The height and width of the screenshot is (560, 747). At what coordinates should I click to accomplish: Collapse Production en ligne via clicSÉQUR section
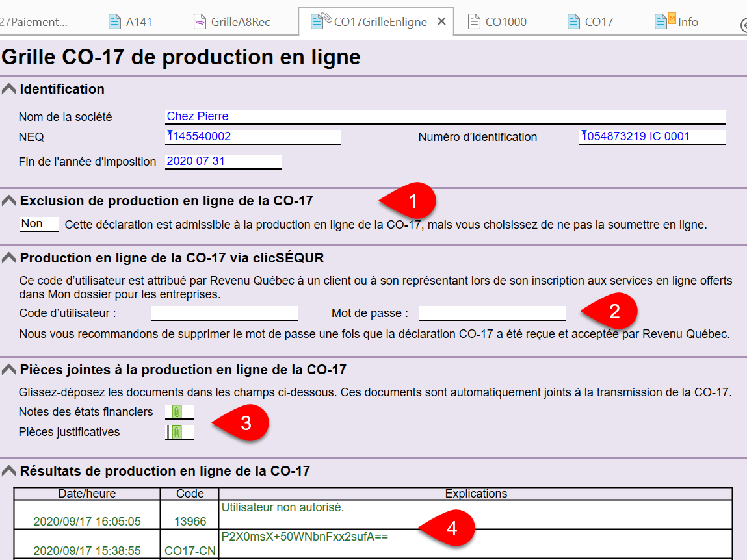[x=8, y=258]
